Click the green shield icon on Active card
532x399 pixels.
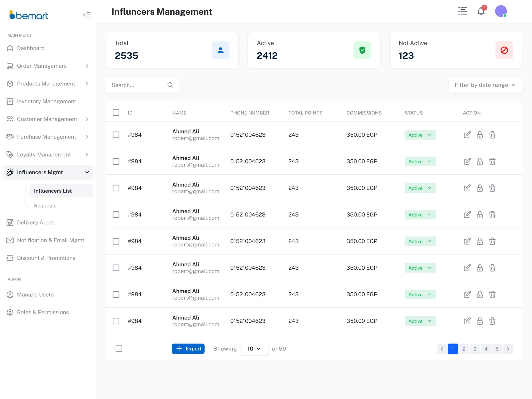pyautogui.click(x=362, y=50)
